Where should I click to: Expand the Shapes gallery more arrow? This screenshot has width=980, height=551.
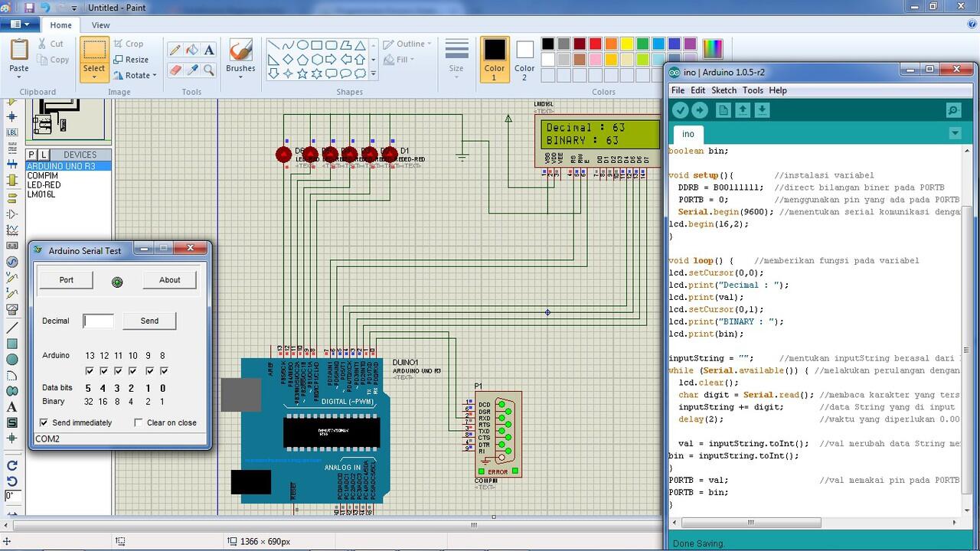[374, 74]
